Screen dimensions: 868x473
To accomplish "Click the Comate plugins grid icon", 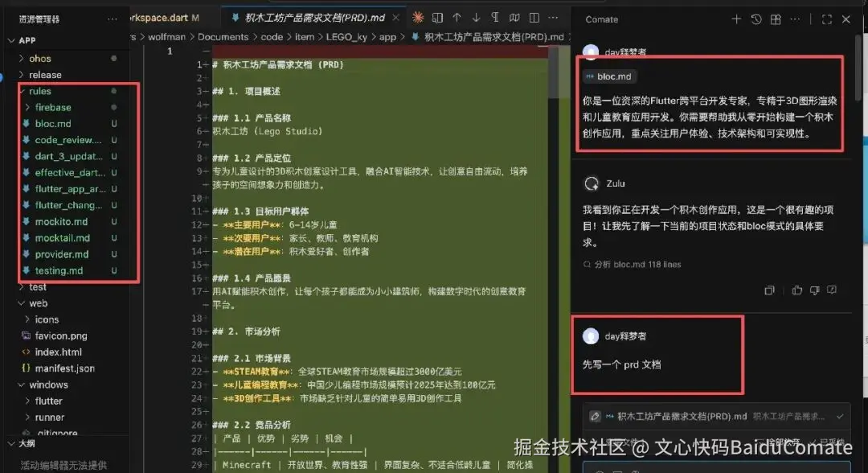I will click(x=776, y=19).
